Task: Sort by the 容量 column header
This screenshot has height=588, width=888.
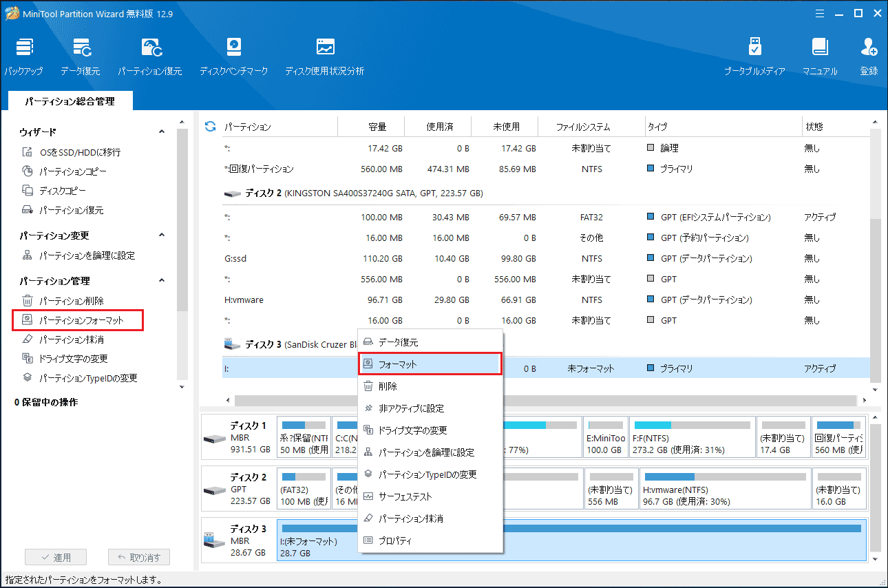Action: 371,127
